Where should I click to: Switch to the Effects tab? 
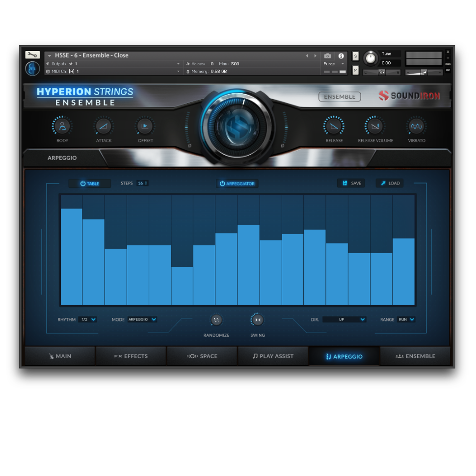(131, 356)
